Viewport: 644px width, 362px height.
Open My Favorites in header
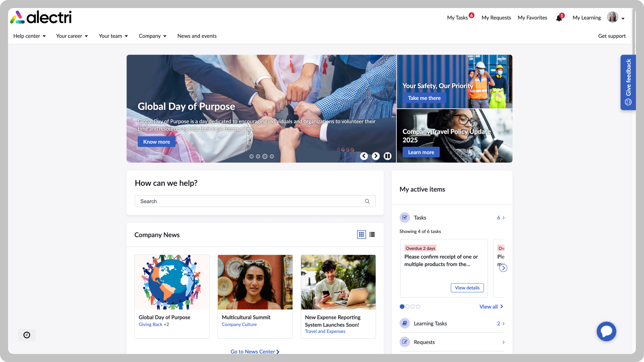click(x=532, y=18)
